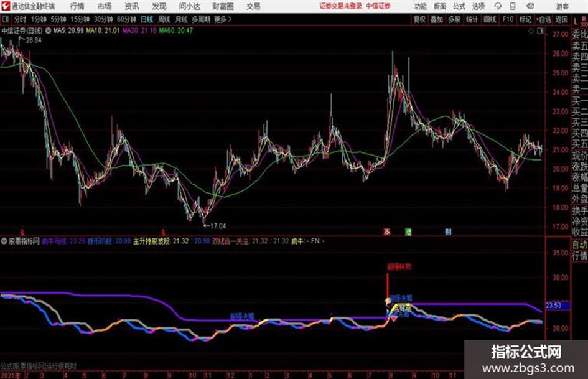Open the 版面 menu
The width and height of the screenshot is (588, 379).
click(440, 6)
